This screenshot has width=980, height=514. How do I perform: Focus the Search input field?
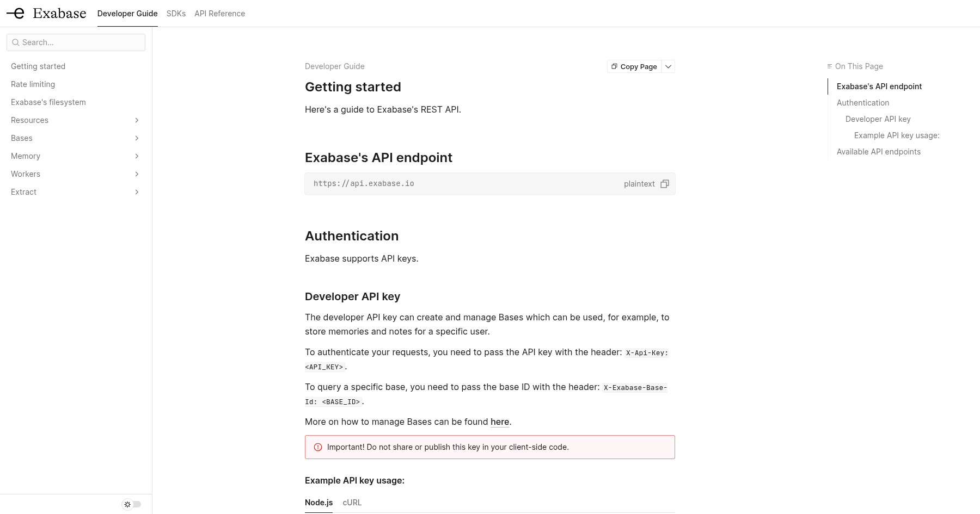pyautogui.click(x=76, y=42)
